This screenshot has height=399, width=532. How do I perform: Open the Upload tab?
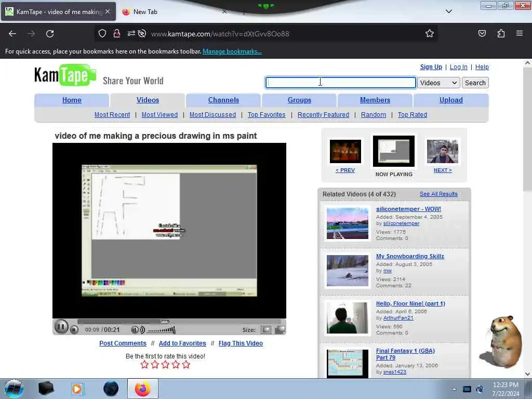tap(451, 100)
